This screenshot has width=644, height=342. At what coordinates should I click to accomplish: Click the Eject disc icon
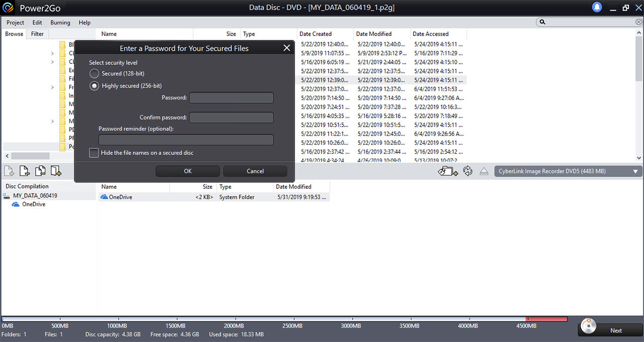(x=484, y=172)
